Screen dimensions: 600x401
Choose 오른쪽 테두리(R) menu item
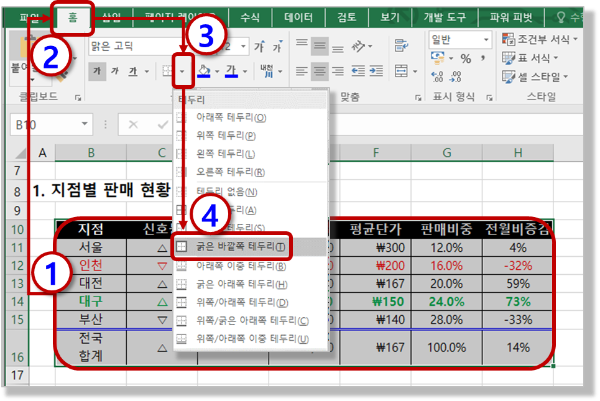pos(251,172)
